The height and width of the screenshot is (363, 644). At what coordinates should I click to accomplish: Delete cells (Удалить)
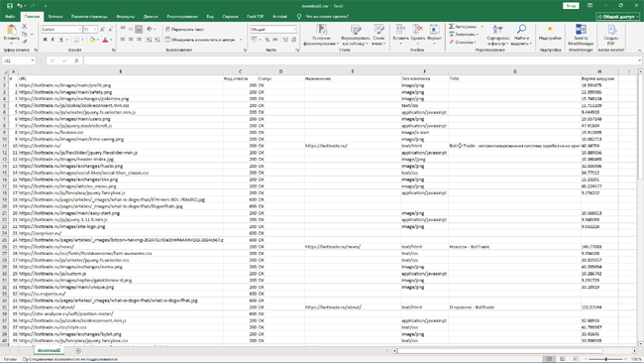pyautogui.click(x=418, y=35)
